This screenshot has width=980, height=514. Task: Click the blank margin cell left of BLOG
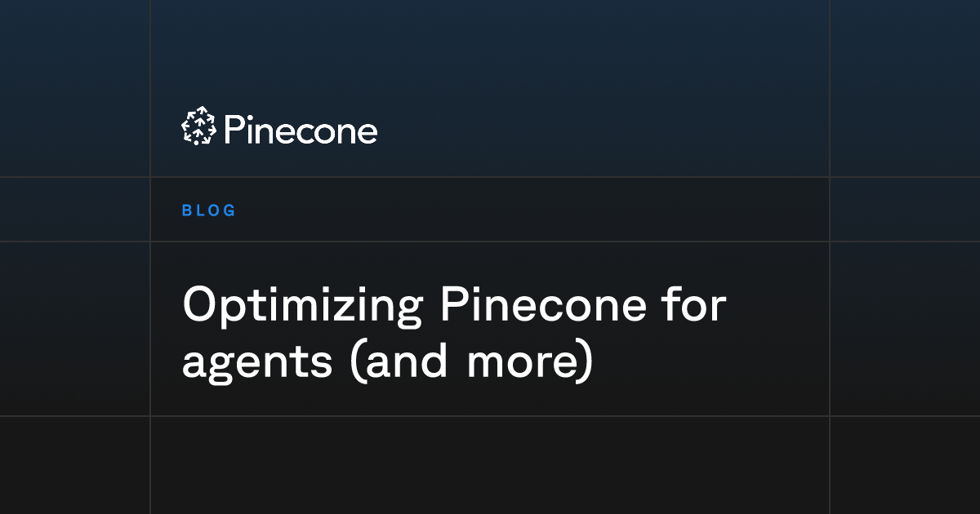[74, 210]
